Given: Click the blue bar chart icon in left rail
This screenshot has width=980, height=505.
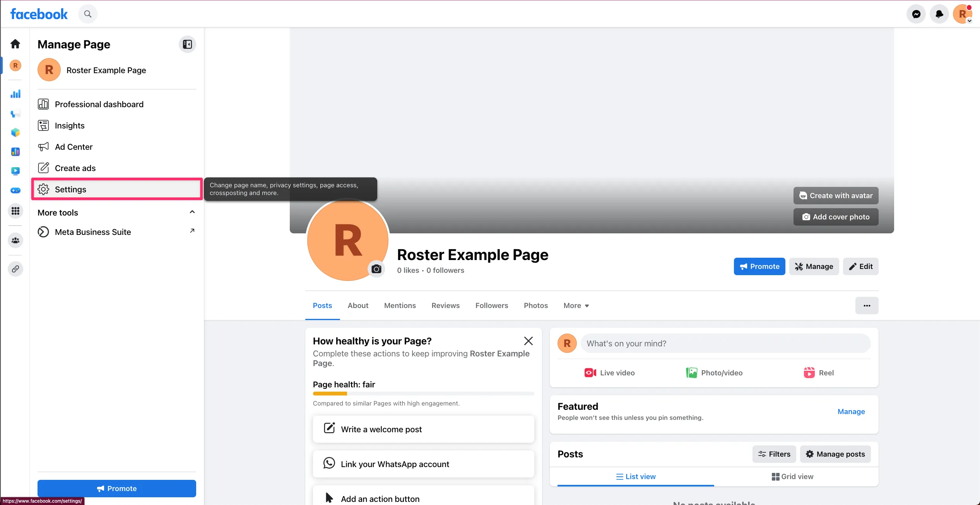Looking at the screenshot, I should [x=15, y=94].
